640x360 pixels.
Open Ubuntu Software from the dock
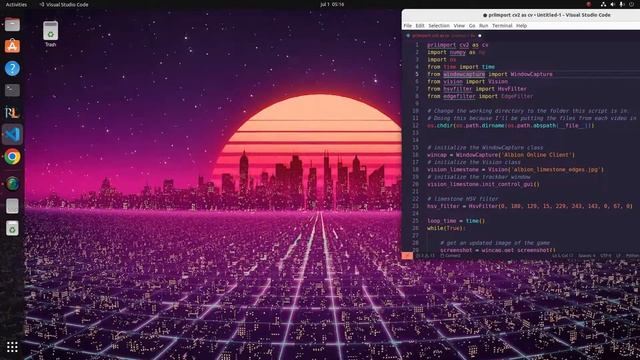coord(12,46)
